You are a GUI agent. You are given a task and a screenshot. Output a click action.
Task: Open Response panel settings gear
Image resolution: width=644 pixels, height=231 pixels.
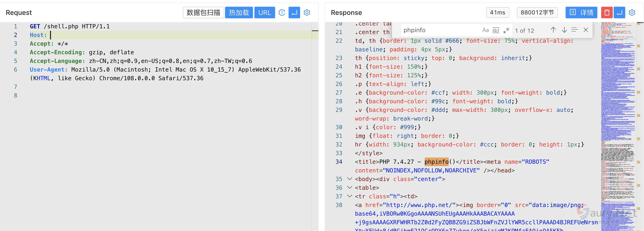pos(632,12)
